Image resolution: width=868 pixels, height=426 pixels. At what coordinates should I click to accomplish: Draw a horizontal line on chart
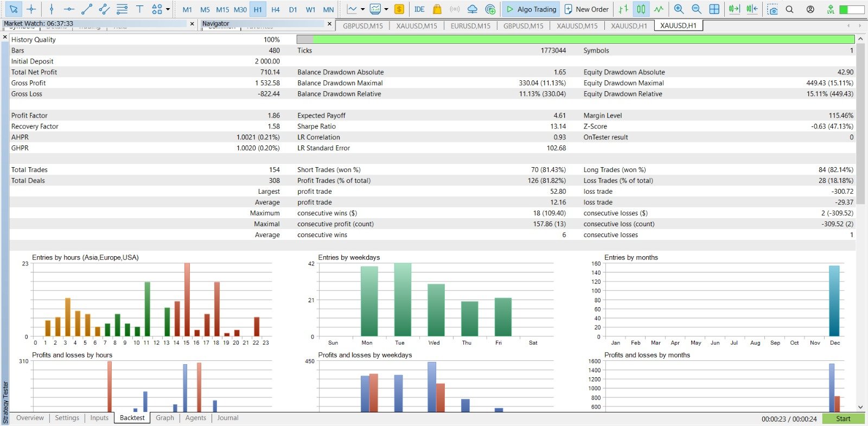click(69, 9)
